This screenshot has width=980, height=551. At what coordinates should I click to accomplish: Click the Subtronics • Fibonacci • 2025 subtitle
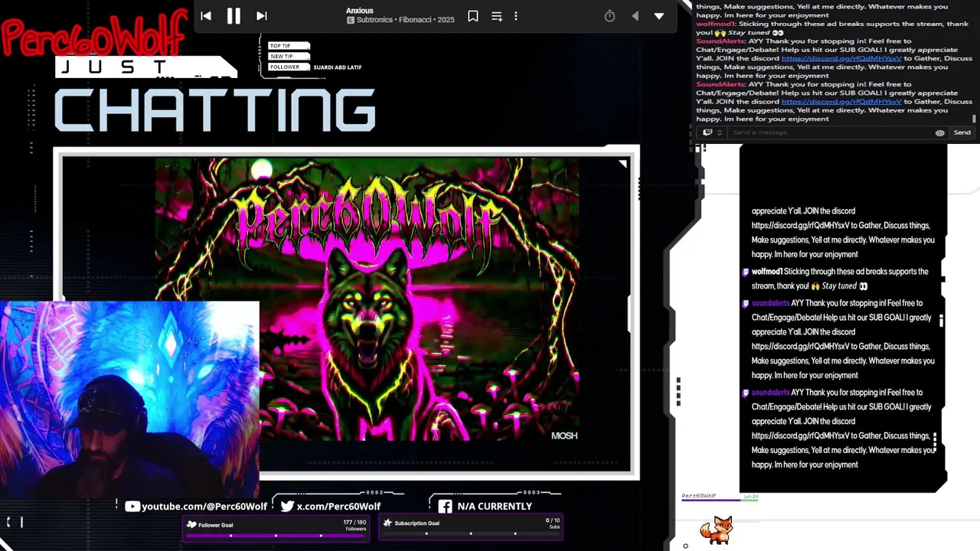point(405,20)
